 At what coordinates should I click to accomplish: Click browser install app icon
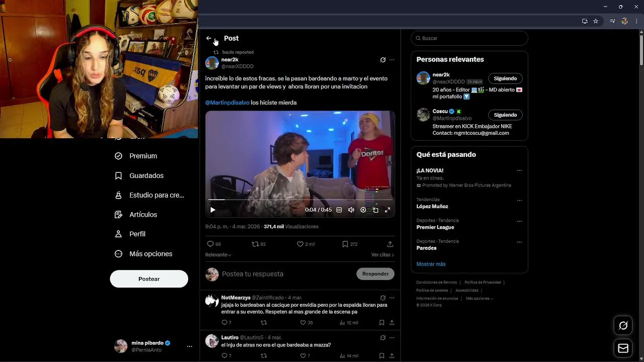pos(585,21)
